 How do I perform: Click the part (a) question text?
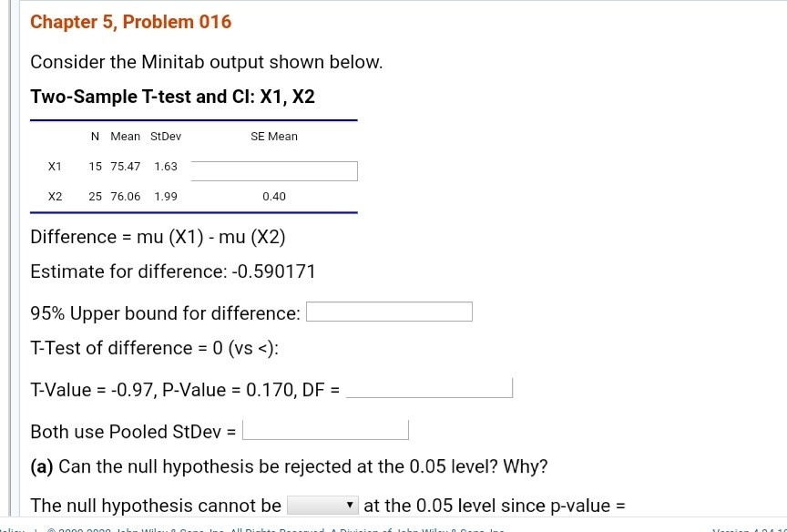(x=288, y=465)
